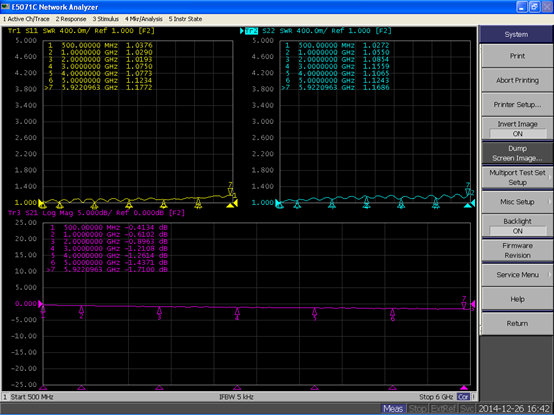The height and width of the screenshot is (415, 554).
Task: Click marker 4 on the S21 trace
Action: pyautogui.click(x=237, y=312)
